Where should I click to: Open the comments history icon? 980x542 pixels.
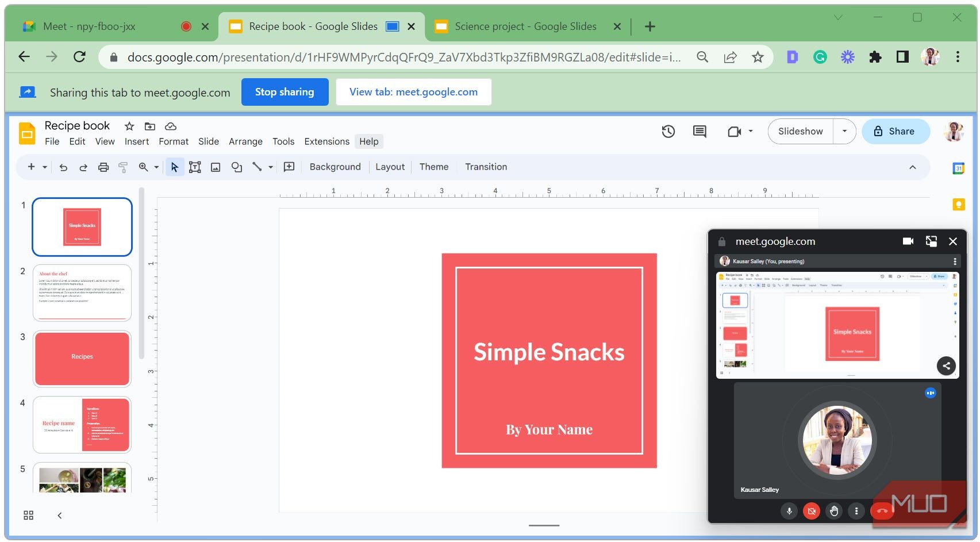(700, 132)
